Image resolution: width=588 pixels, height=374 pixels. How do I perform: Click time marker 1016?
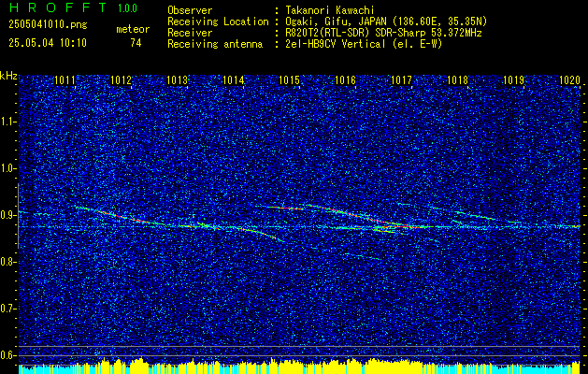[x=345, y=79]
